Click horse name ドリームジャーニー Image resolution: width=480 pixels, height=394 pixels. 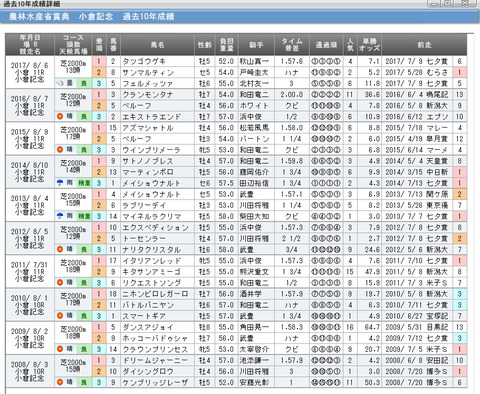coord(155,360)
